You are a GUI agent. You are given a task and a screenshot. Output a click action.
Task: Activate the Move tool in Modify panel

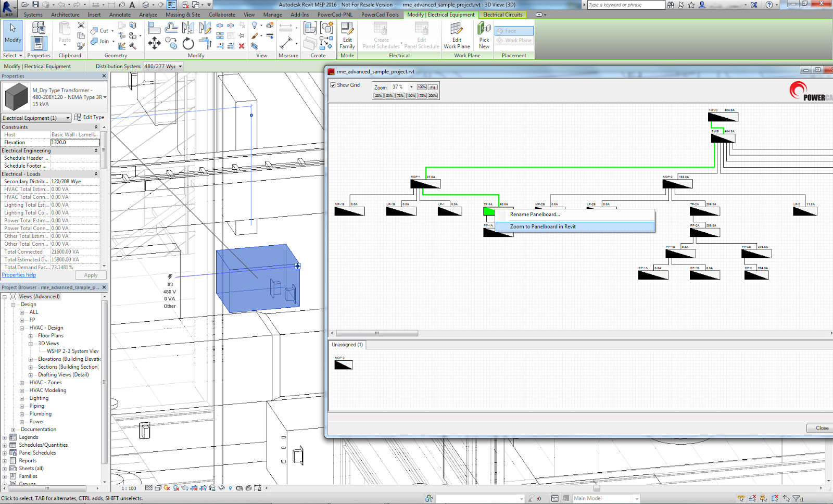[x=154, y=44]
